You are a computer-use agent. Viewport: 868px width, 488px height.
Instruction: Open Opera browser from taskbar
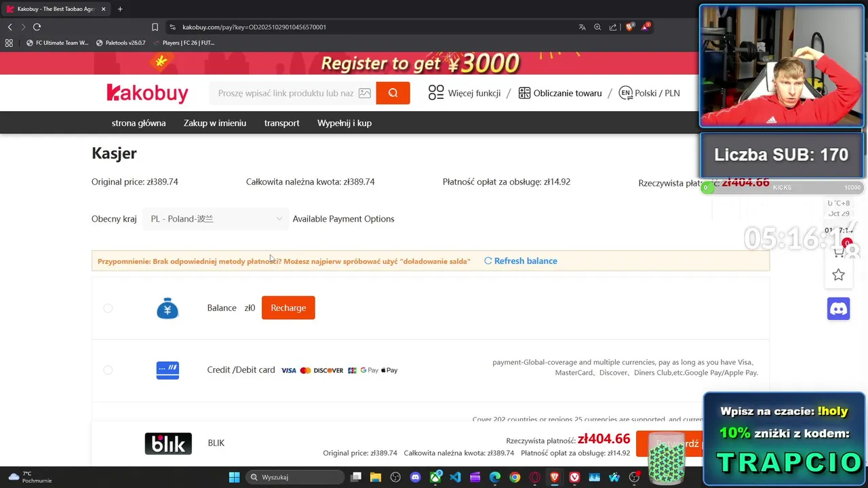(x=534, y=477)
